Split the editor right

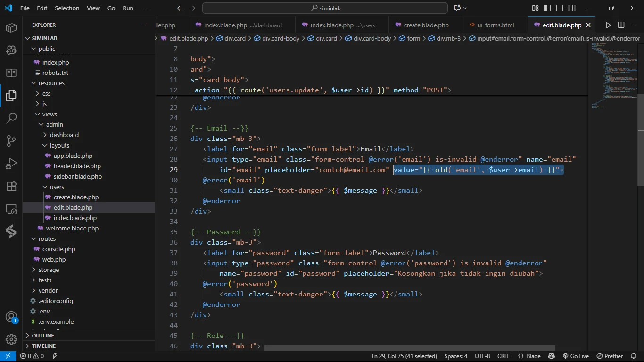pos(621,25)
